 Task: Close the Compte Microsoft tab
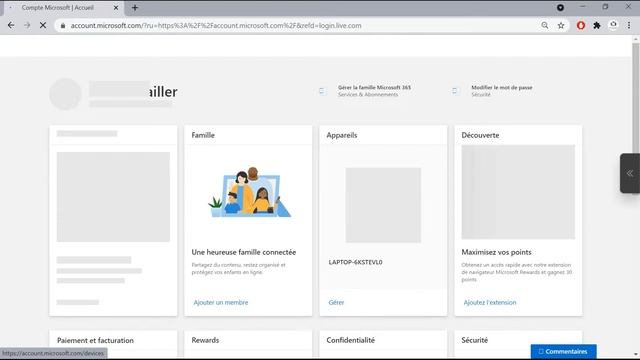pyautogui.click(x=116, y=7)
